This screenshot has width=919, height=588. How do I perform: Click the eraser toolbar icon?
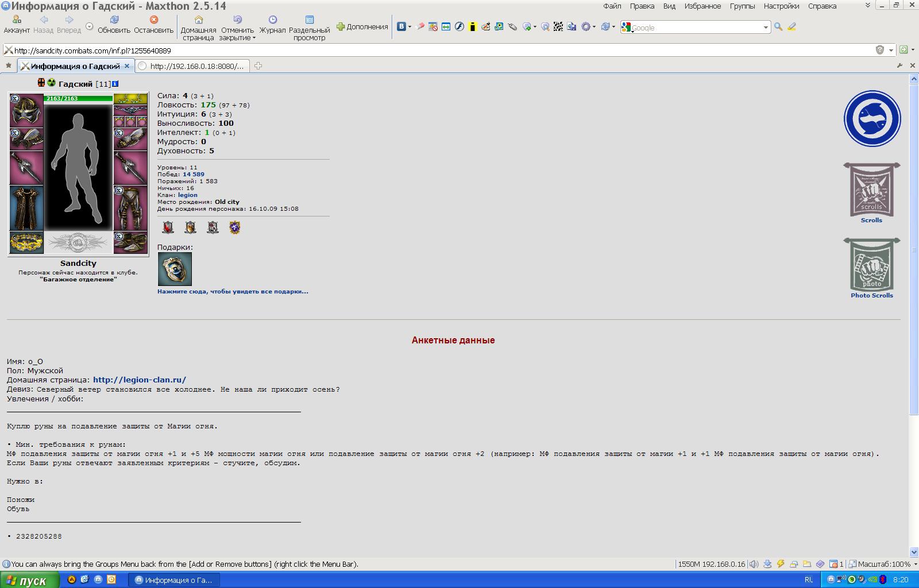(x=420, y=26)
